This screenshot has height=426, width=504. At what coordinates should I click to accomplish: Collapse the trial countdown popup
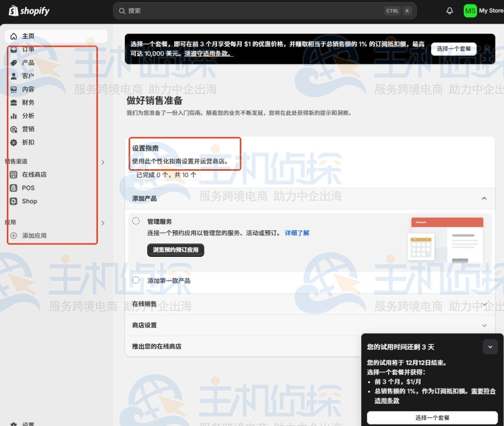click(490, 346)
